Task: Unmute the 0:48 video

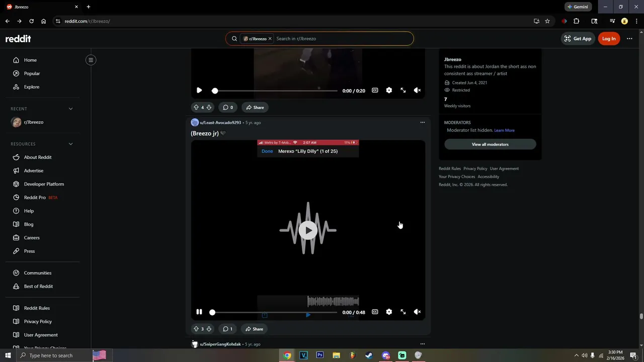Action: click(x=417, y=312)
